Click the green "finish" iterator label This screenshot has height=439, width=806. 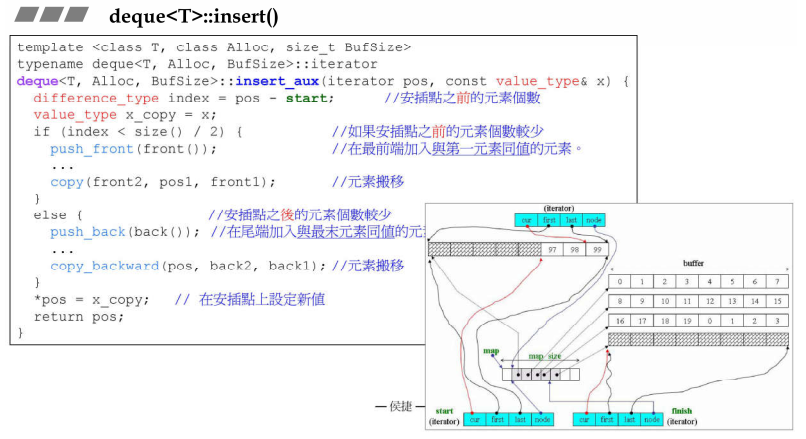click(682, 411)
